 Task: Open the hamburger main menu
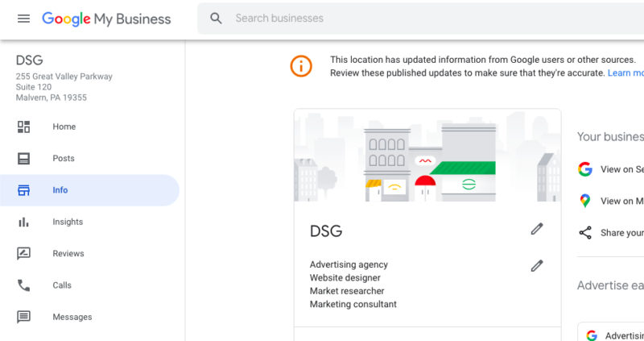coord(23,19)
